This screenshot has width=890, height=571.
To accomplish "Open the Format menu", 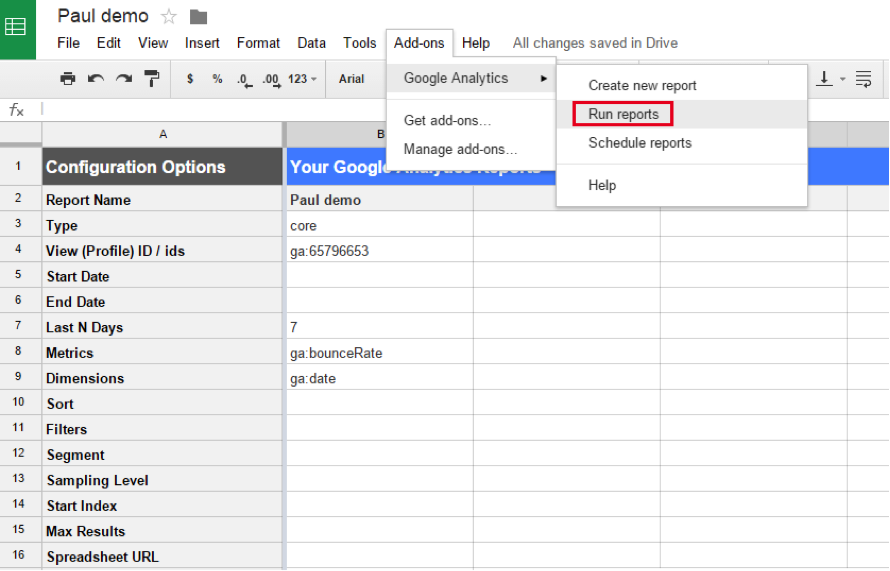I will pos(258,43).
